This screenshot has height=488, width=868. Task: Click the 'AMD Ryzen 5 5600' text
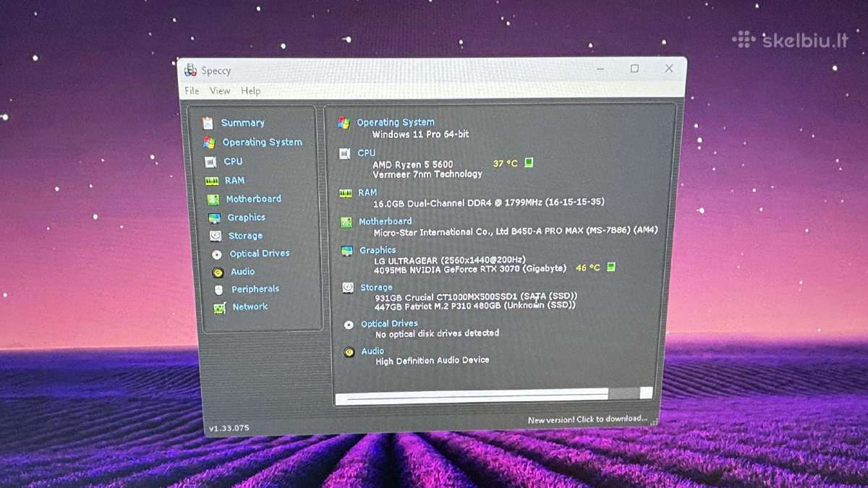413,164
